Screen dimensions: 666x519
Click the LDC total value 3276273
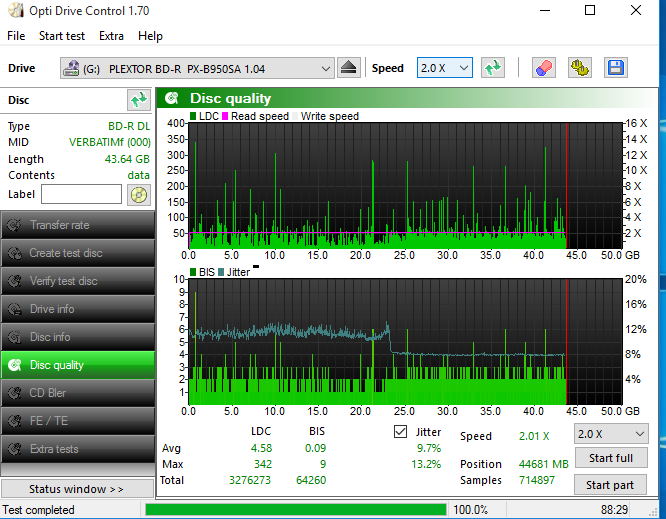point(250,480)
